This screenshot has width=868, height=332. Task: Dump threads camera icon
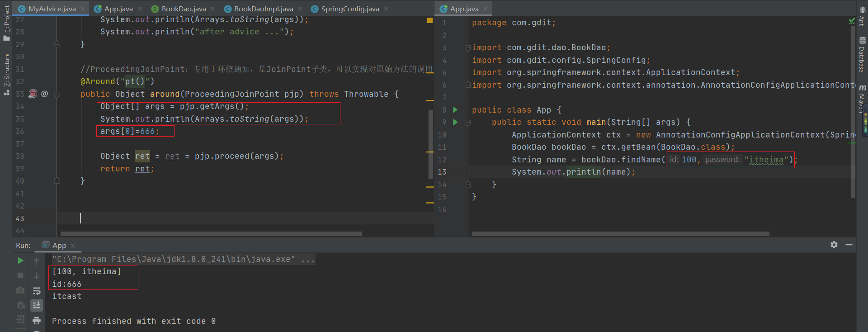(x=20, y=290)
